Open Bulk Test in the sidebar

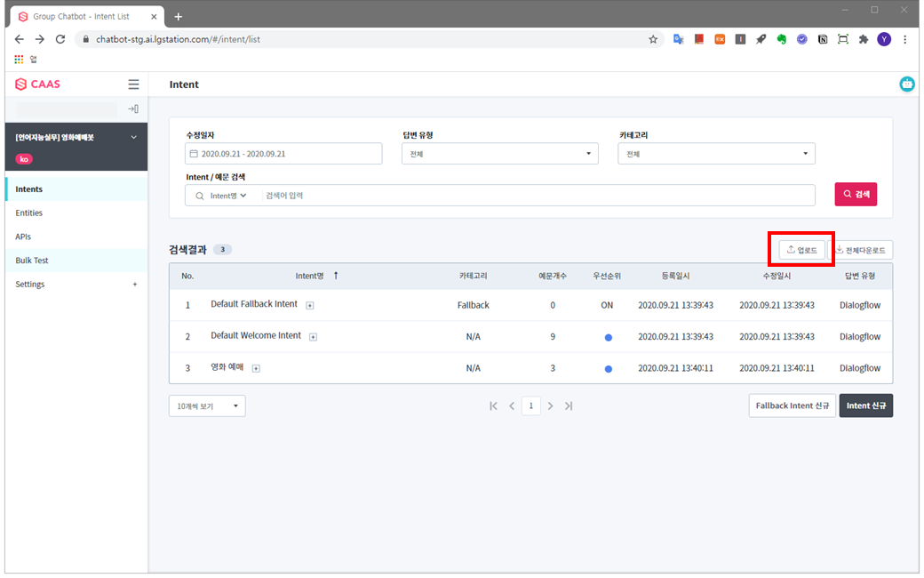pos(32,261)
